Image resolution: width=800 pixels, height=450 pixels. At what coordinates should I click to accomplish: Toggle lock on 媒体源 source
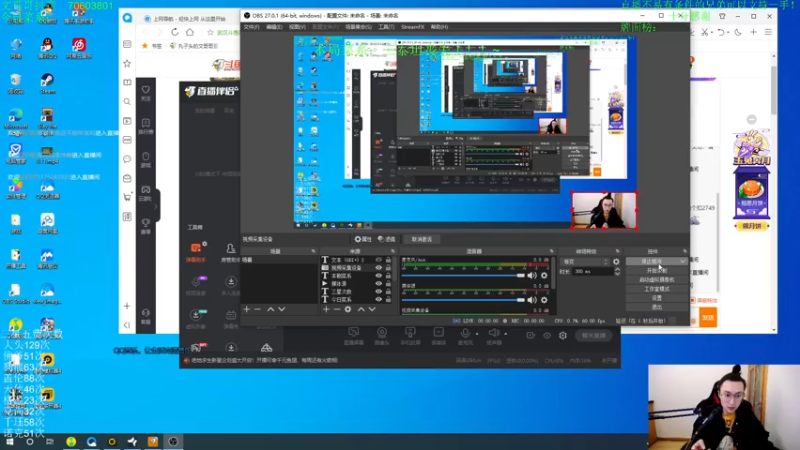388,283
